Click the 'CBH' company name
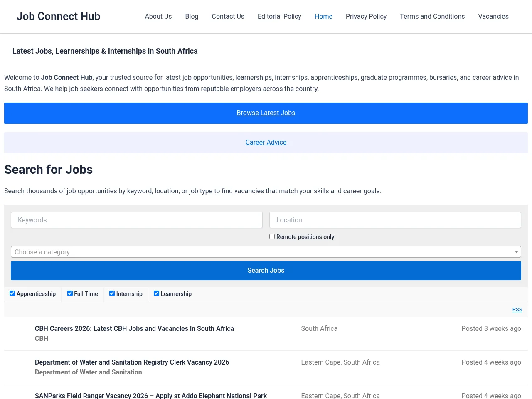The width and height of the screenshot is (532, 399). coord(42,338)
